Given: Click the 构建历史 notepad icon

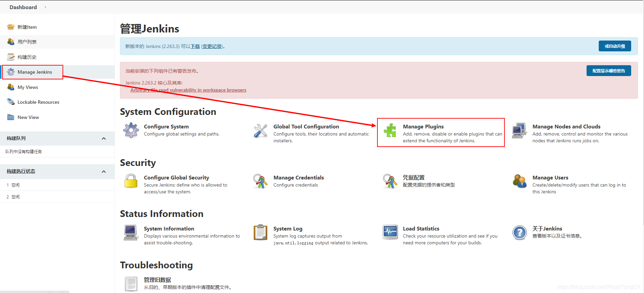Looking at the screenshot, I should point(11,57).
